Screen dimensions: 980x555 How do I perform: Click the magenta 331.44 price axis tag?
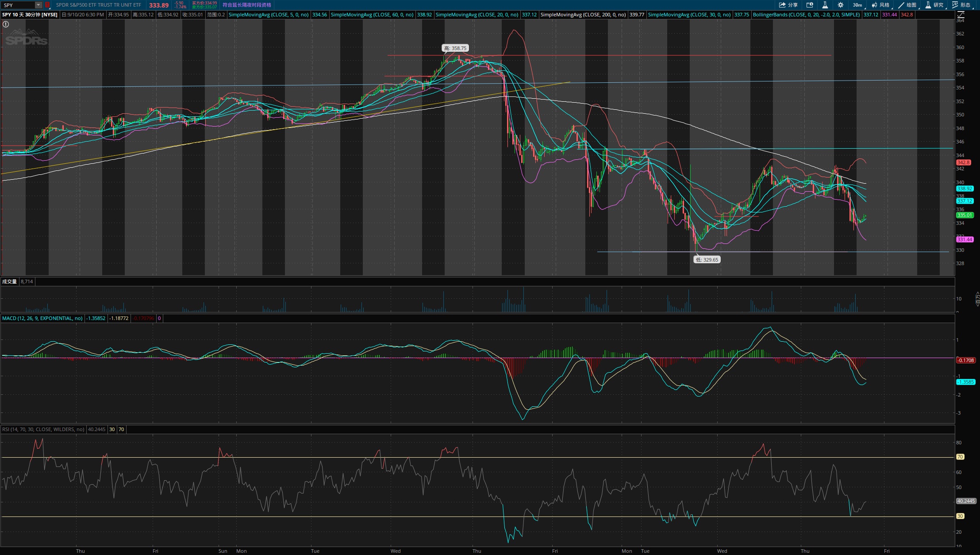(x=965, y=239)
